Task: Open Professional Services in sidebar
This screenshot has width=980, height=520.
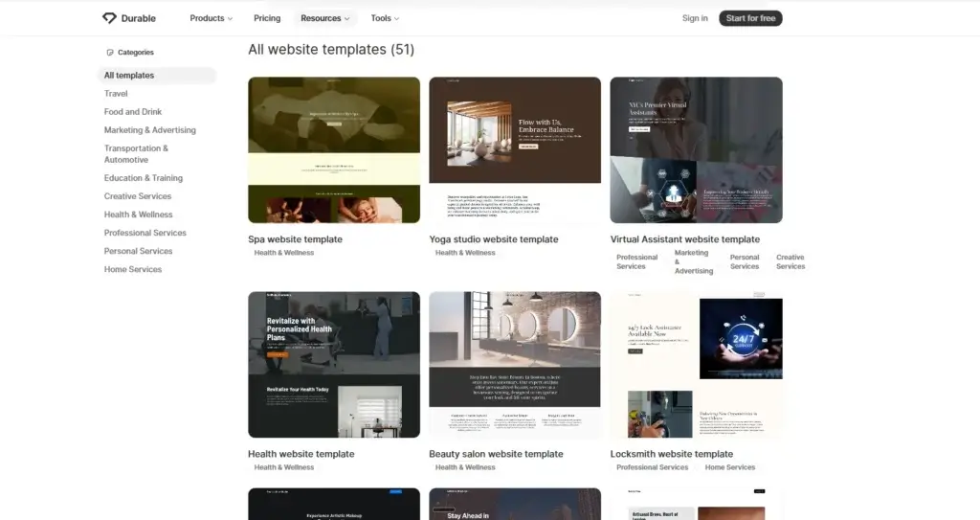Action: pyautogui.click(x=145, y=232)
